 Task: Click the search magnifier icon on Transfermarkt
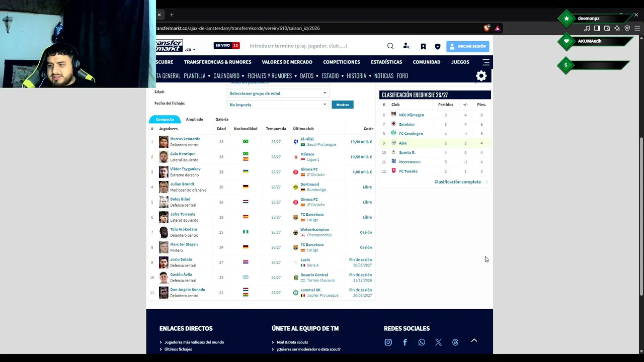[390, 46]
